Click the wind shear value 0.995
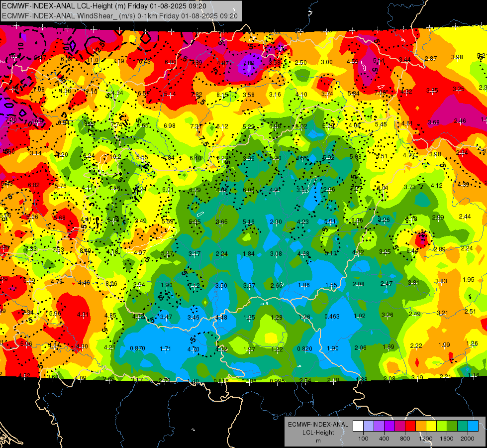 tap(278, 380)
